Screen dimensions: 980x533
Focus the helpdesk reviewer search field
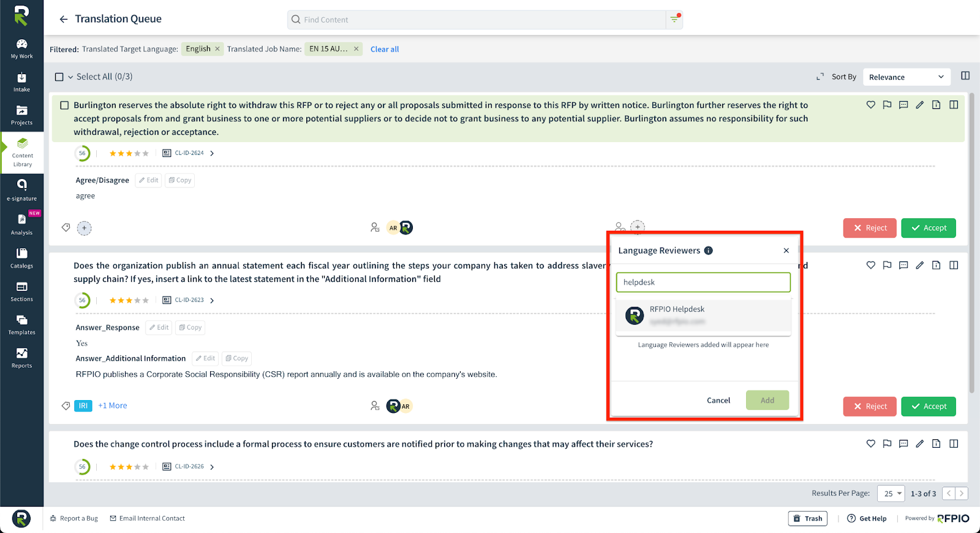(x=703, y=282)
